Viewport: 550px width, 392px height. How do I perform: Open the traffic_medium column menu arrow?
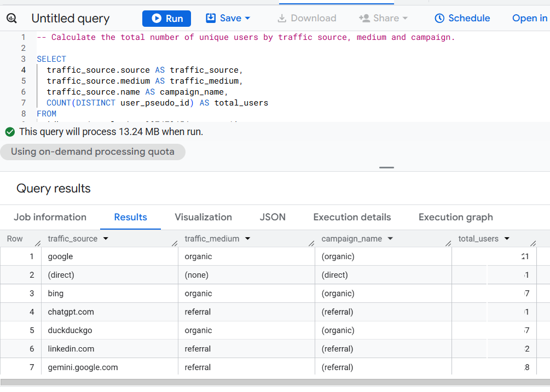247,239
